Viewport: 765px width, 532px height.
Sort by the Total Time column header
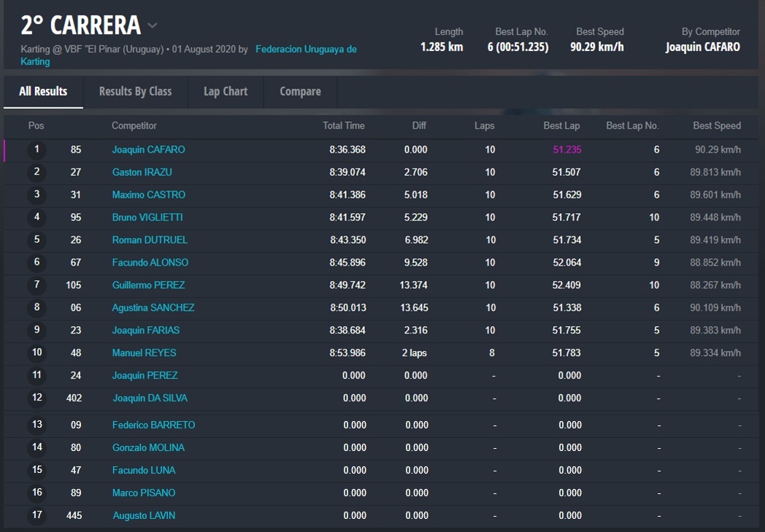pos(343,126)
